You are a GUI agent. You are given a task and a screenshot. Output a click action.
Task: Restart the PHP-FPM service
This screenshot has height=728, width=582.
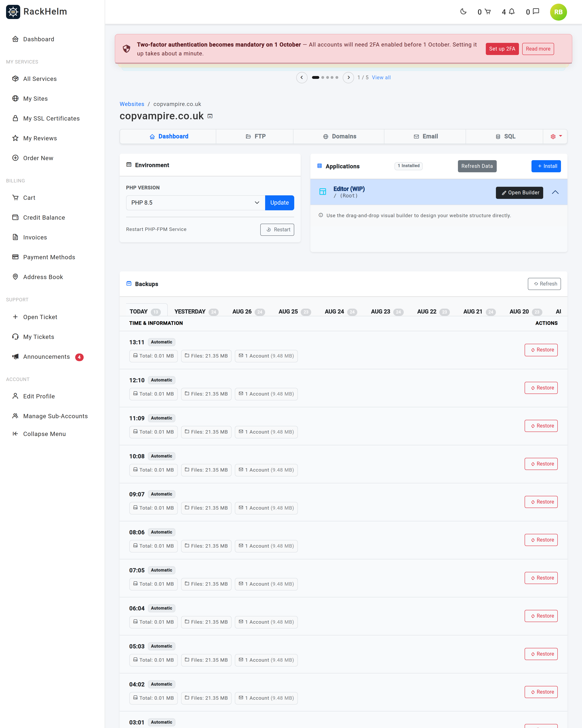pyautogui.click(x=277, y=230)
